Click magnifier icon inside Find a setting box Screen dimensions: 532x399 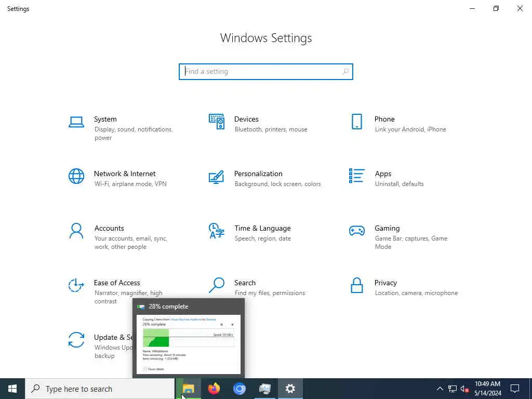(x=345, y=72)
